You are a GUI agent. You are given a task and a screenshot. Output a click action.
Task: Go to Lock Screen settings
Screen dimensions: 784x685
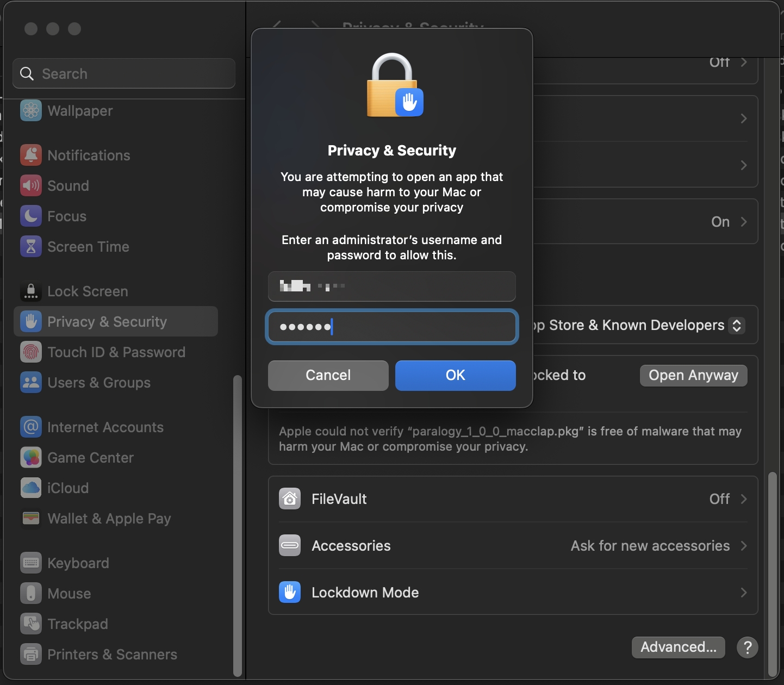coord(88,291)
